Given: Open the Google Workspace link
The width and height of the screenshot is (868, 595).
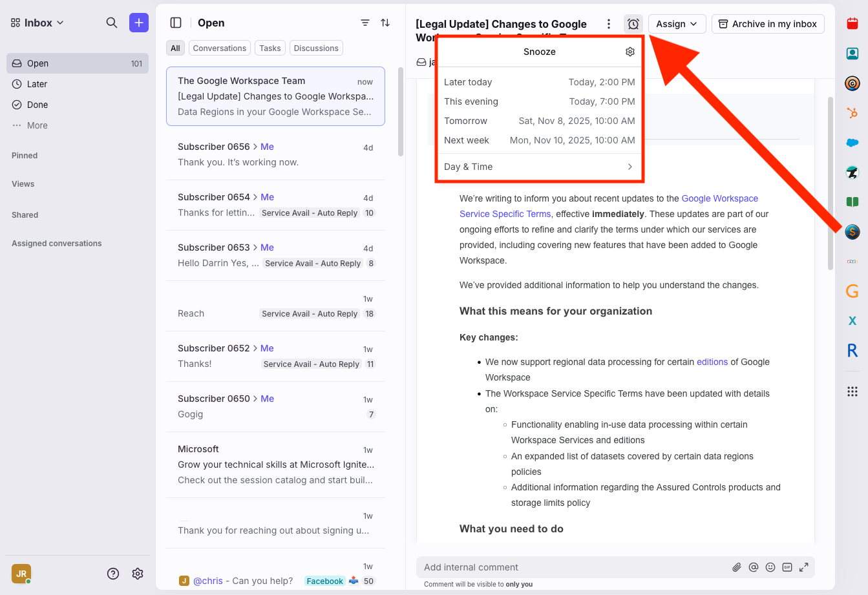Looking at the screenshot, I should (719, 198).
